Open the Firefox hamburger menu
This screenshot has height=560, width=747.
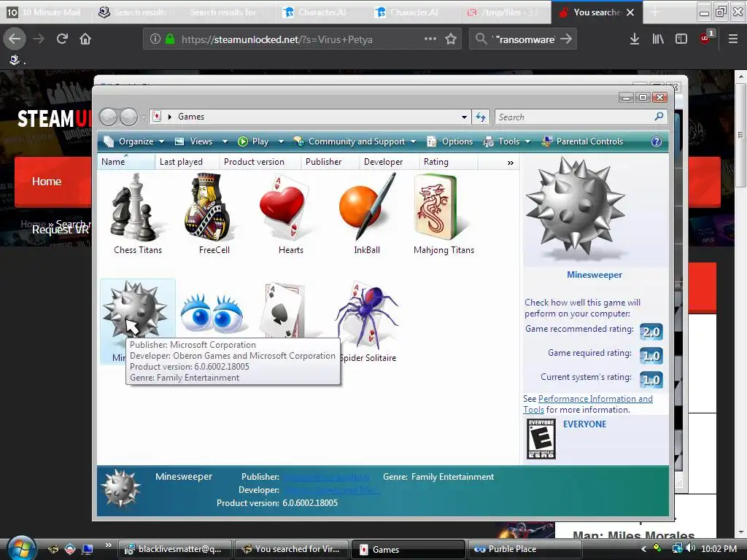(733, 39)
